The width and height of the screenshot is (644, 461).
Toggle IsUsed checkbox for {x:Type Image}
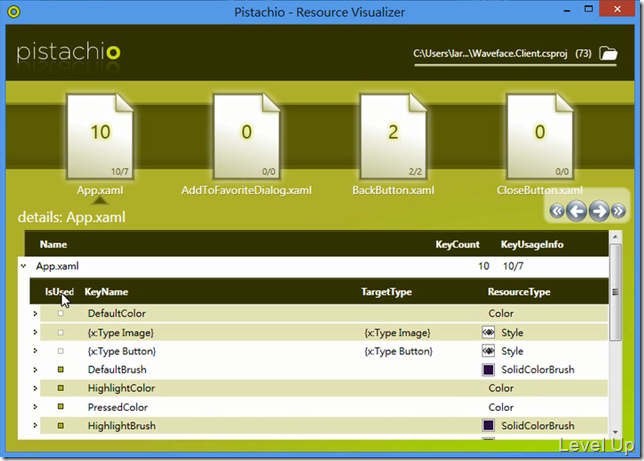click(61, 332)
